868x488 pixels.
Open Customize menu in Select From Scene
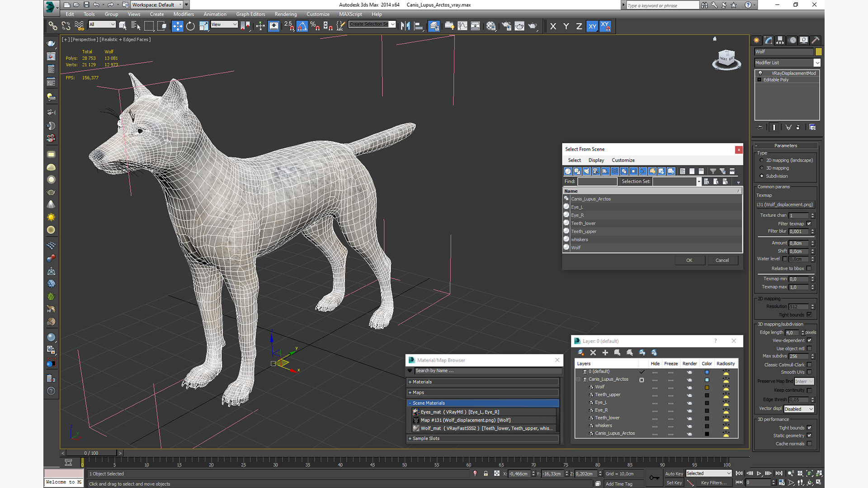pyautogui.click(x=623, y=160)
